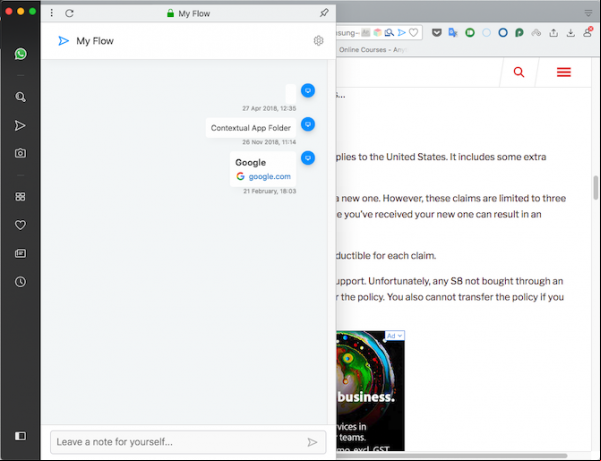This screenshot has height=461, width=601.
Task: Click the image search icon in address bar
Action: point(389,33)
